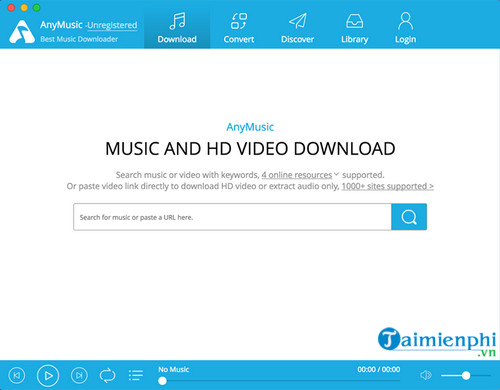Viewport: 500px width, 390px height.
Task: Close the window with the red button
Action: click(x=11, y=8)
